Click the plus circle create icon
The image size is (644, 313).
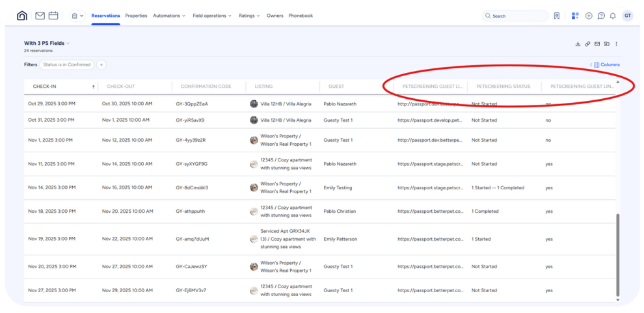point(589,16)
